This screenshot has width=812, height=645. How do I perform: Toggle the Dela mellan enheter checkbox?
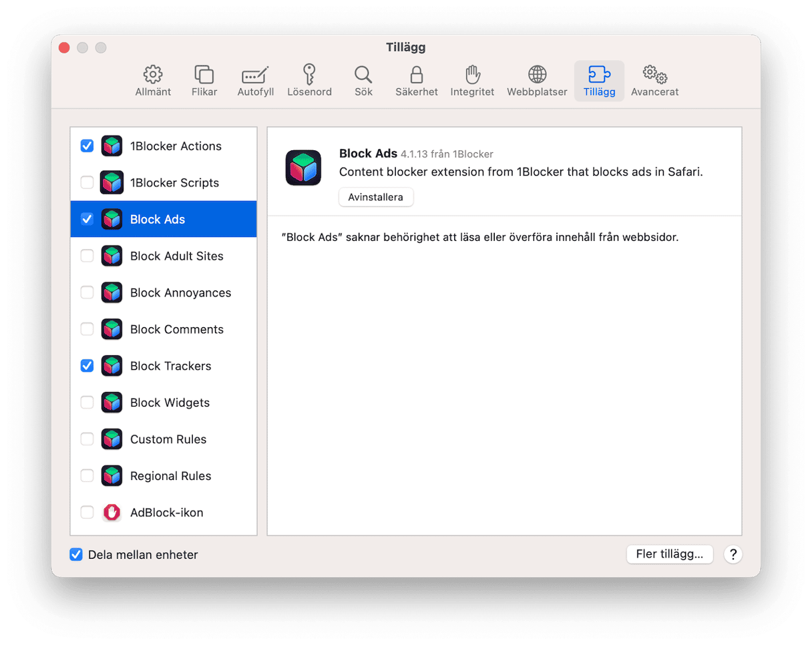[76, 554]
